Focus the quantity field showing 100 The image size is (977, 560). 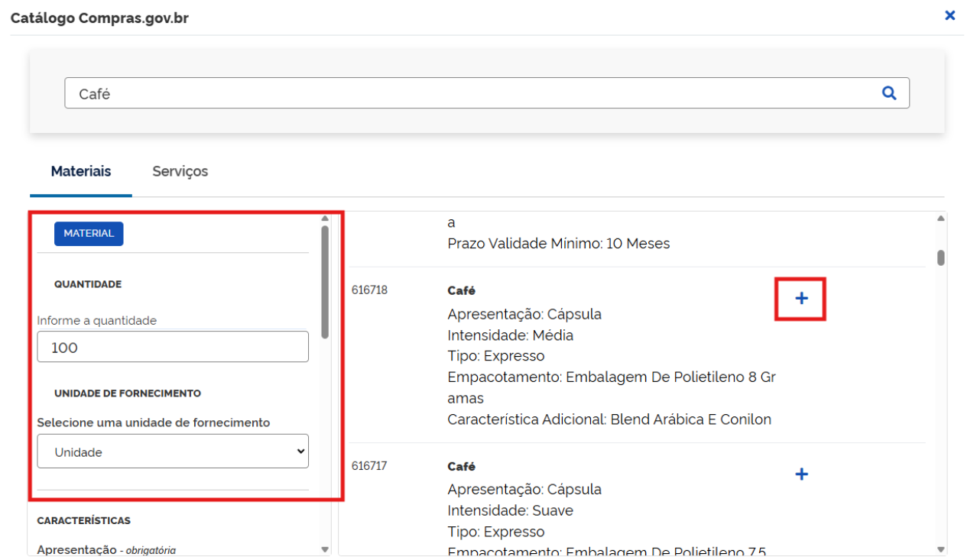coord(173,347)
